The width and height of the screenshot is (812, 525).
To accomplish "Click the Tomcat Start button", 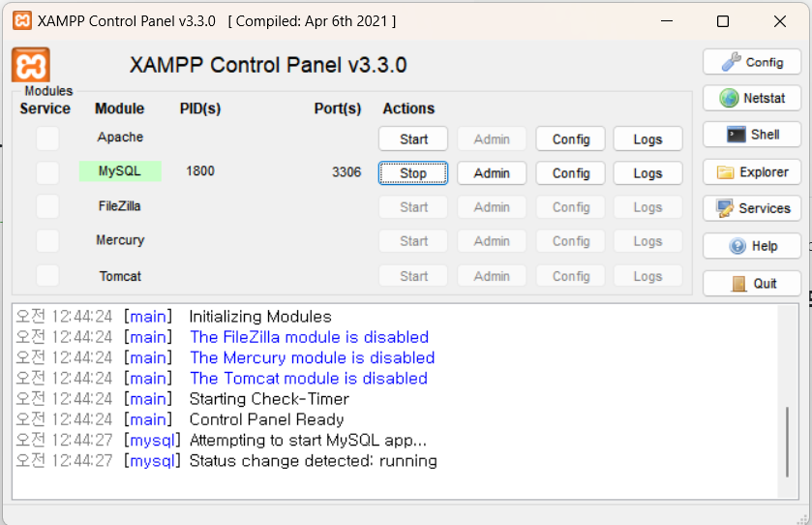I will (x=413, y=276).
